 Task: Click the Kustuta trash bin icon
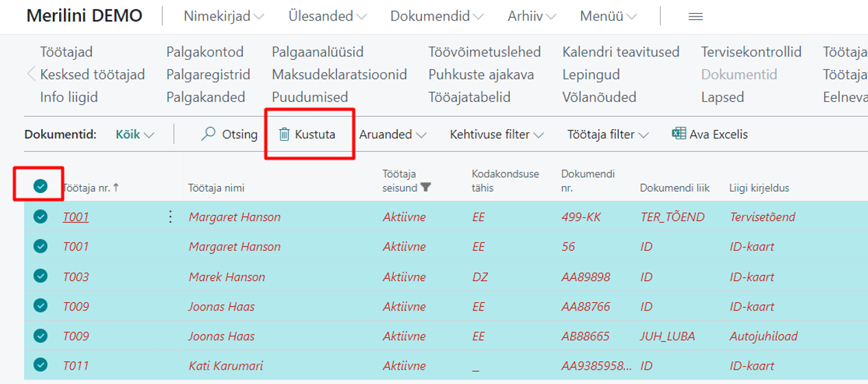284,135
